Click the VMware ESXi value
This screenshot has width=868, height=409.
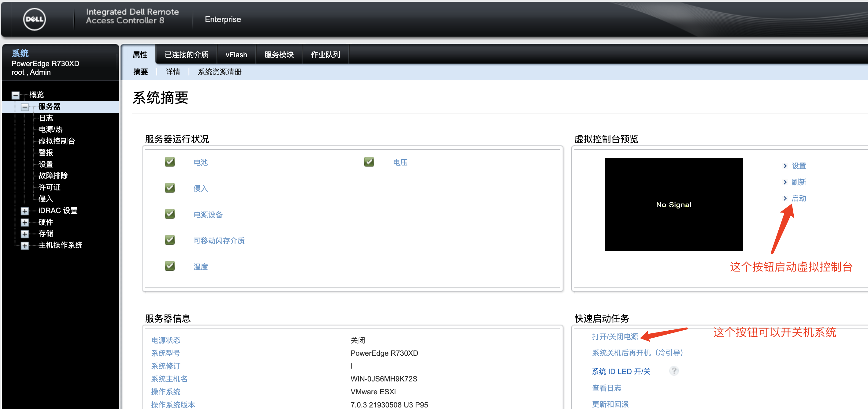(x=373, y=392)
